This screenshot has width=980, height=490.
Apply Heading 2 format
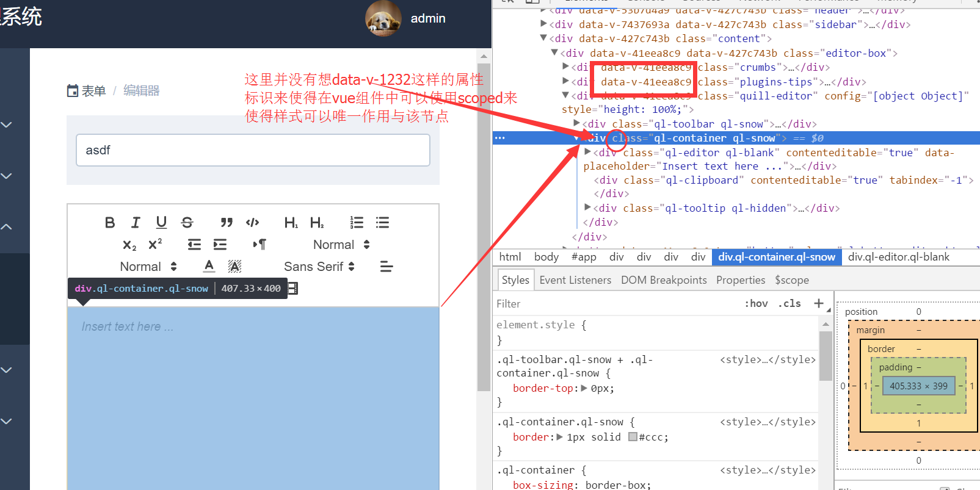(x=318, y=223)
